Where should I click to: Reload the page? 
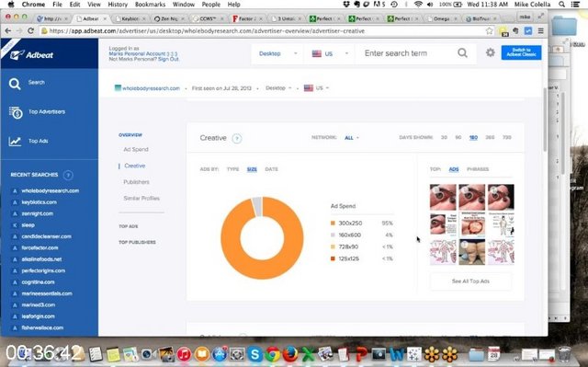tap(31, 30)
